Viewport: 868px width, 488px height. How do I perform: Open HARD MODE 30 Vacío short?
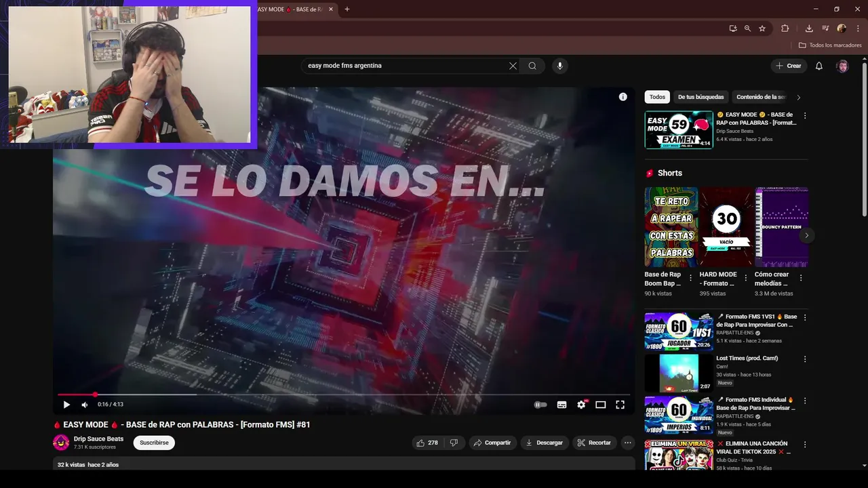pyautogui.click(x=726, y=227)
